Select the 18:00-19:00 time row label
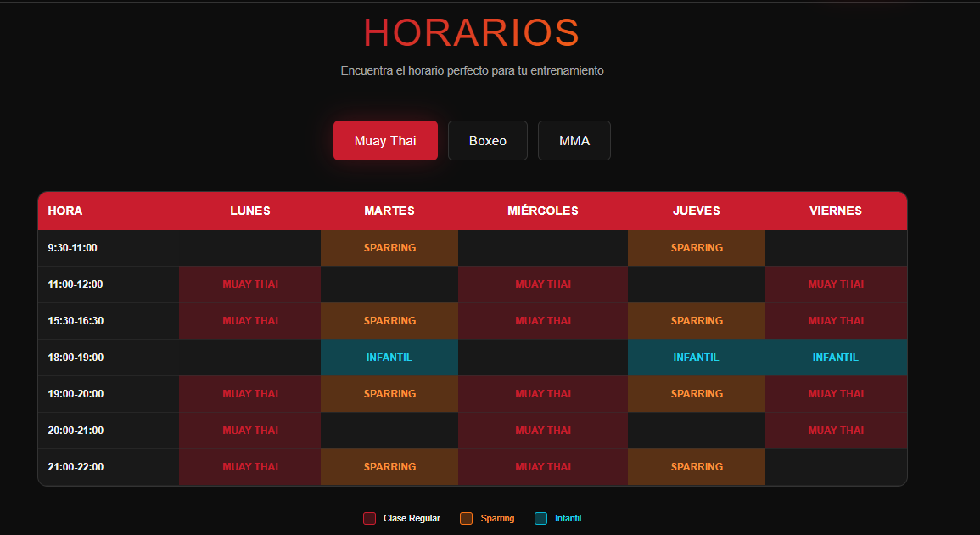Viewport: 980px width, 535px height. [76, 358]
